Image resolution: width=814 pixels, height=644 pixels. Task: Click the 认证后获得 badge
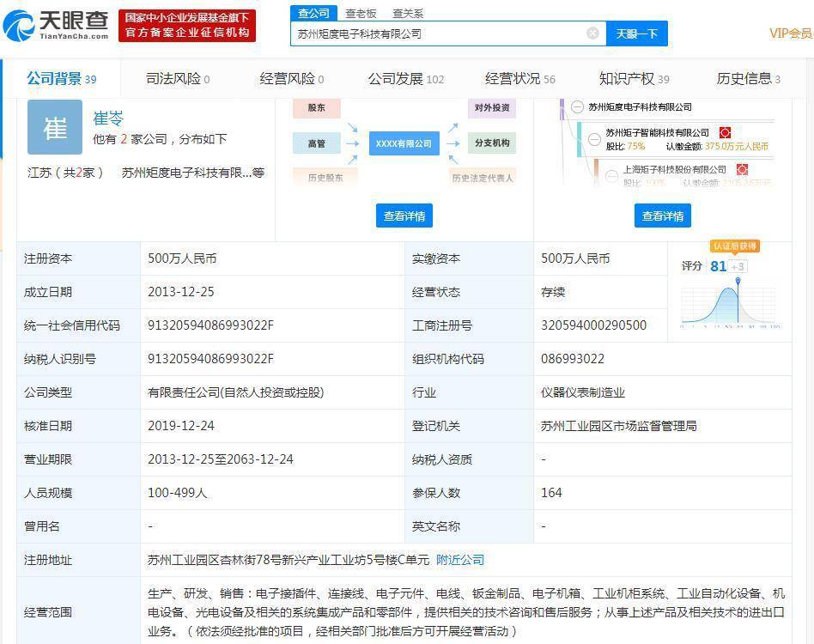[x=734, y=246]
